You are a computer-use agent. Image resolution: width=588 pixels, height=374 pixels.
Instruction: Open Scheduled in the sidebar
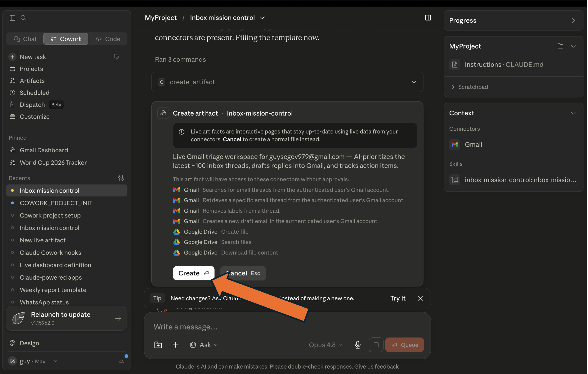[x=34, y=93]
